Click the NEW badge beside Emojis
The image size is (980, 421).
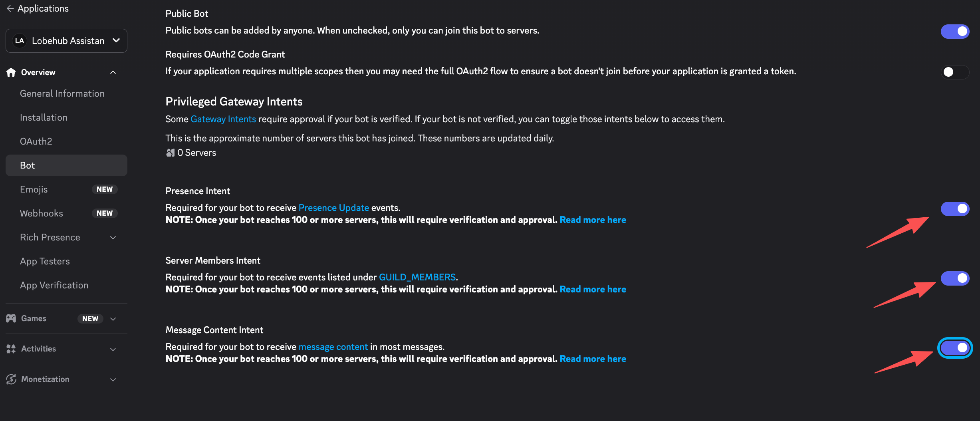pos(105,189)
